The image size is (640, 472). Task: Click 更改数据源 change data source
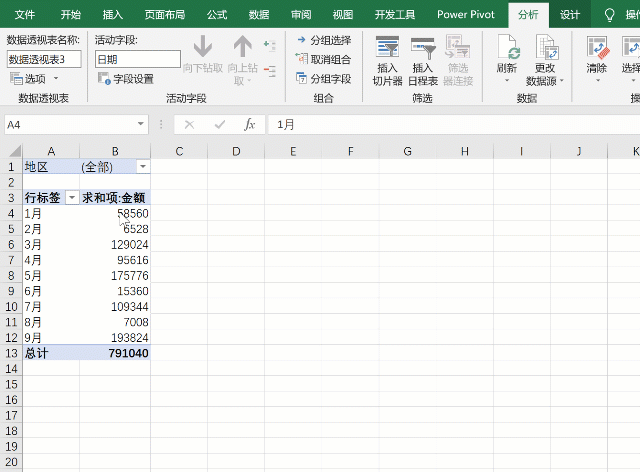point(544,60)
